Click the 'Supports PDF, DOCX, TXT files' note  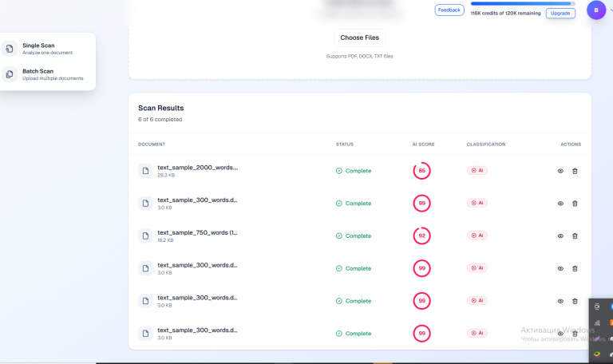pyautogui.click(x=360, y=57)
